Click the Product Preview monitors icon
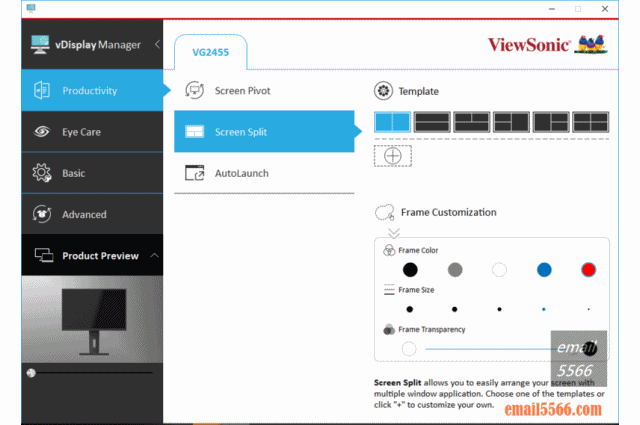This screenshot has width=640, height=425. pos(44,256)
